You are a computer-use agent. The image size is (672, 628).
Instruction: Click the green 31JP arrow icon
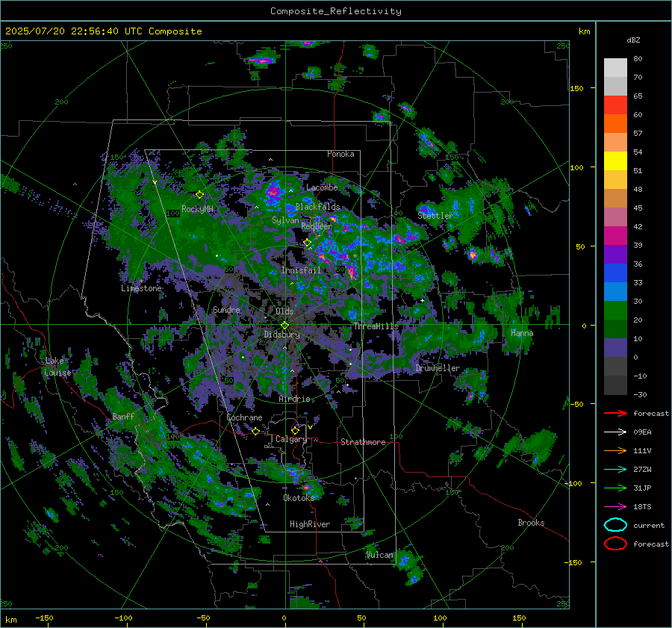(x=615, y=488)
